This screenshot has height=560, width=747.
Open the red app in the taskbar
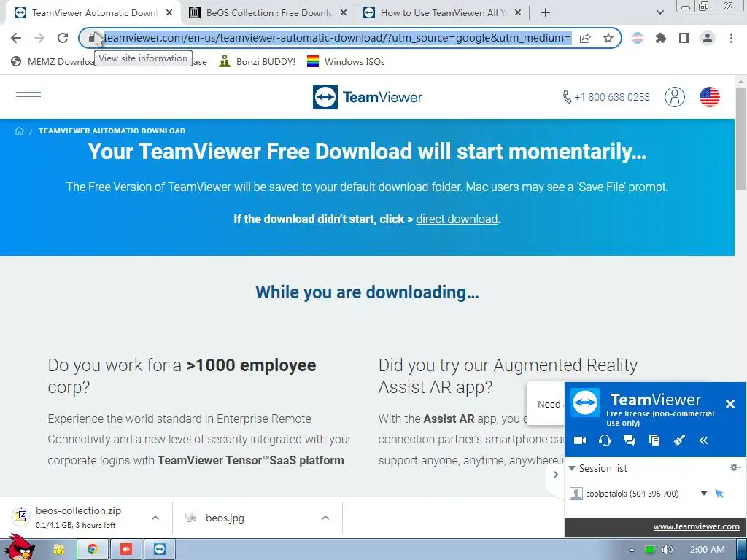pos(125,550)
